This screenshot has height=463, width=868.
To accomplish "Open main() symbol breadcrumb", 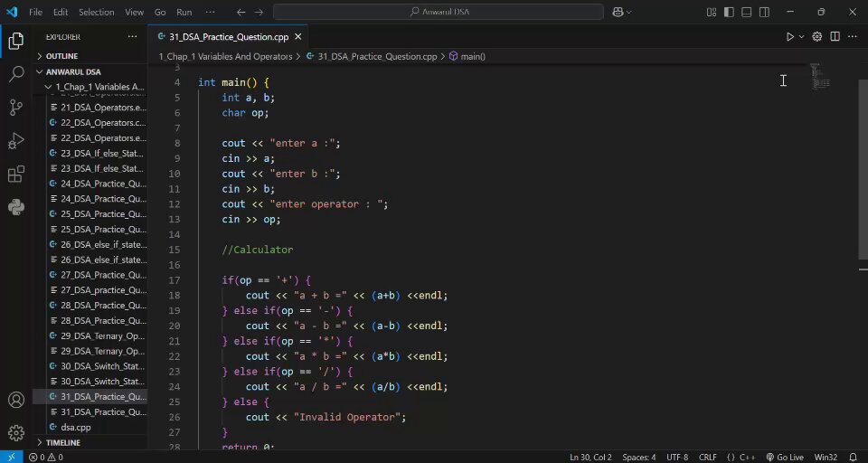I will pyautogui.click(x=467, y=56).
